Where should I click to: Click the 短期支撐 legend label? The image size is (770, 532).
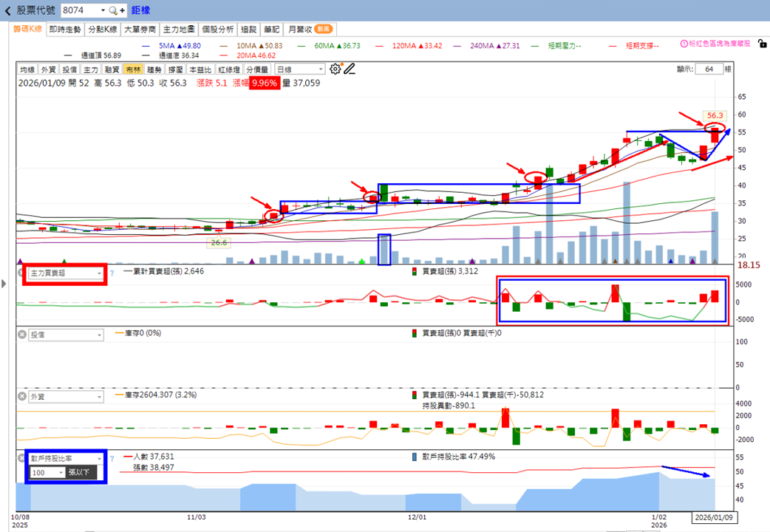click(x=642, y=46)
